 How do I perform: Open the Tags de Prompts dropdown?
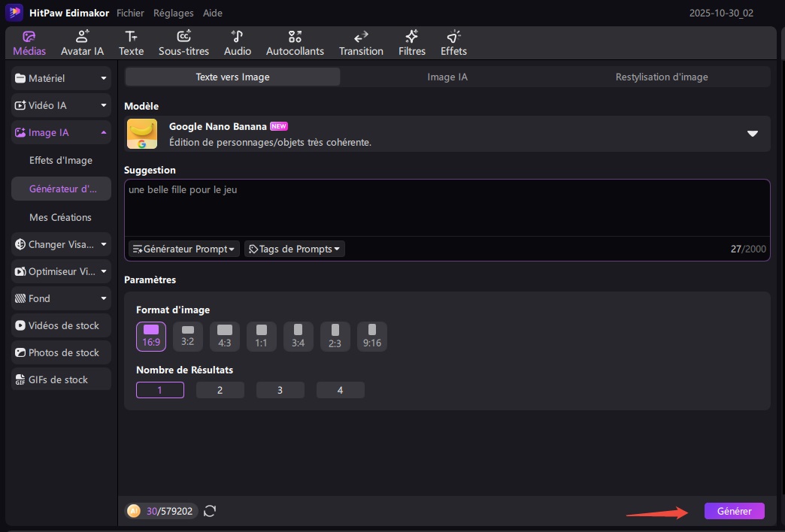coord(294,249)
